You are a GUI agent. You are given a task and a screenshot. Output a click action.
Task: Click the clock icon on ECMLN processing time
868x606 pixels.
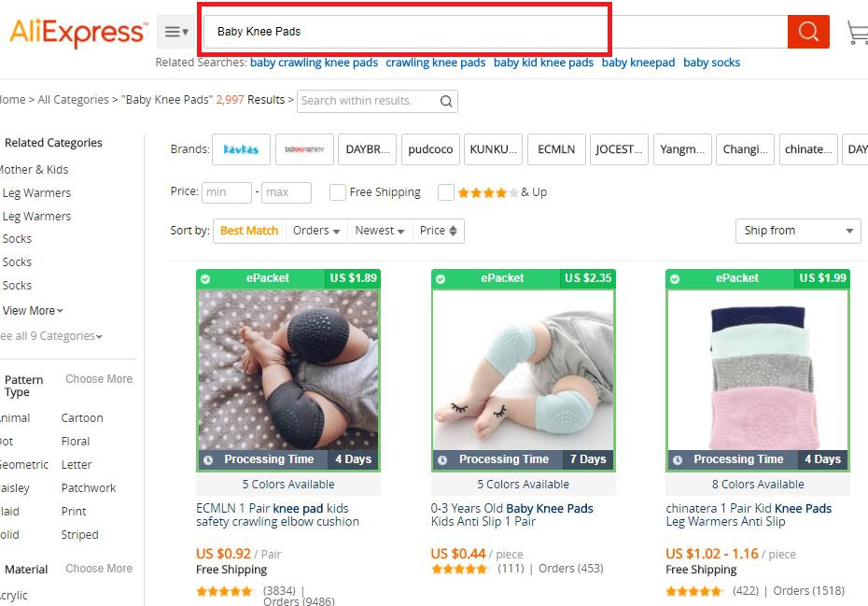[208, 459]
